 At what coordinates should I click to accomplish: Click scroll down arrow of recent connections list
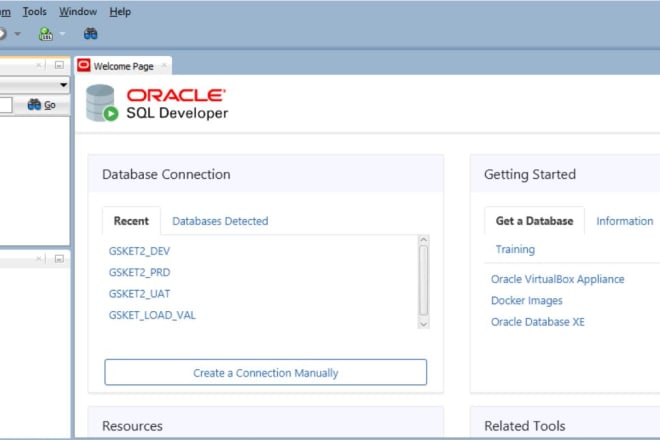tap(423, 324)
